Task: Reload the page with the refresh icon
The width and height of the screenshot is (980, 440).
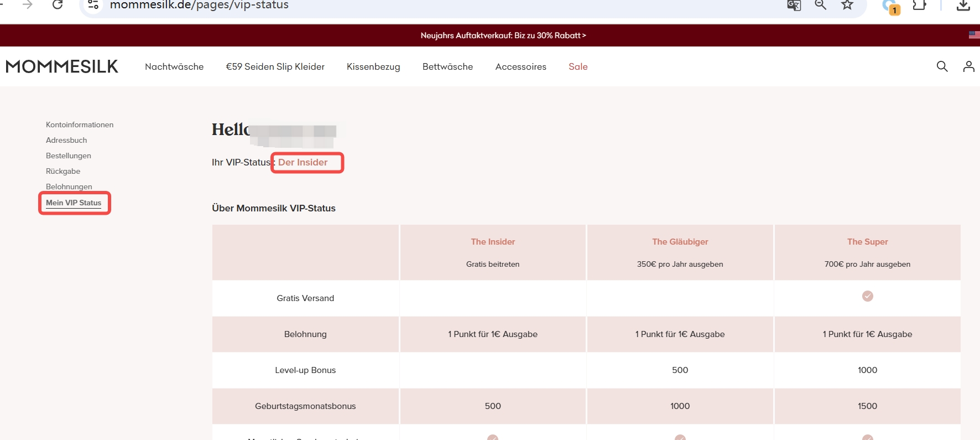Action: [58, 5]
